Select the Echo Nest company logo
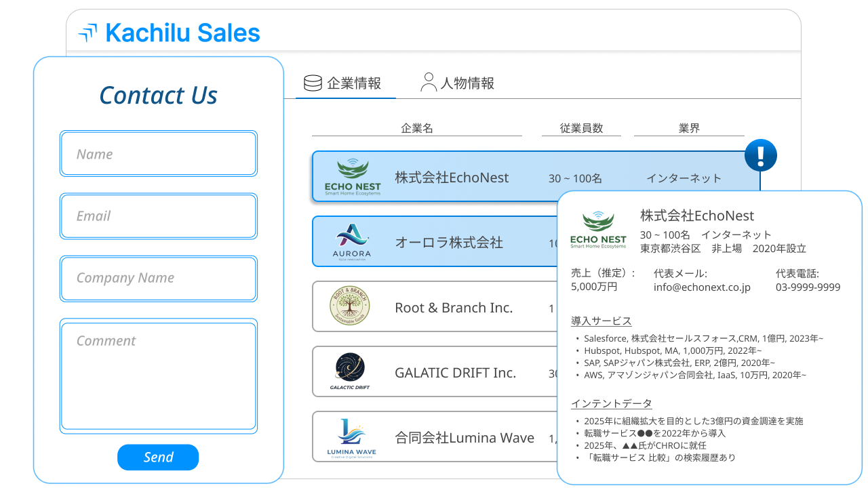The width and height of the screenshot is (868, 488). [353, 176]
